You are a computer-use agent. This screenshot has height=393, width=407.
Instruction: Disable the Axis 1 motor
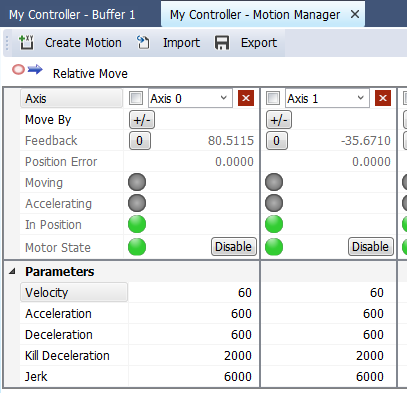click(x=371, y=247)
